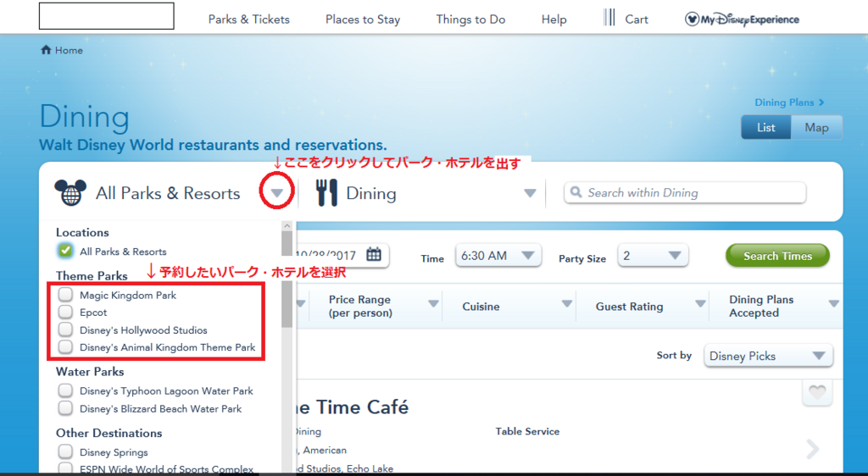Favorite the restaurant with heart icon

pyautogui.click(x=817, y=392)
